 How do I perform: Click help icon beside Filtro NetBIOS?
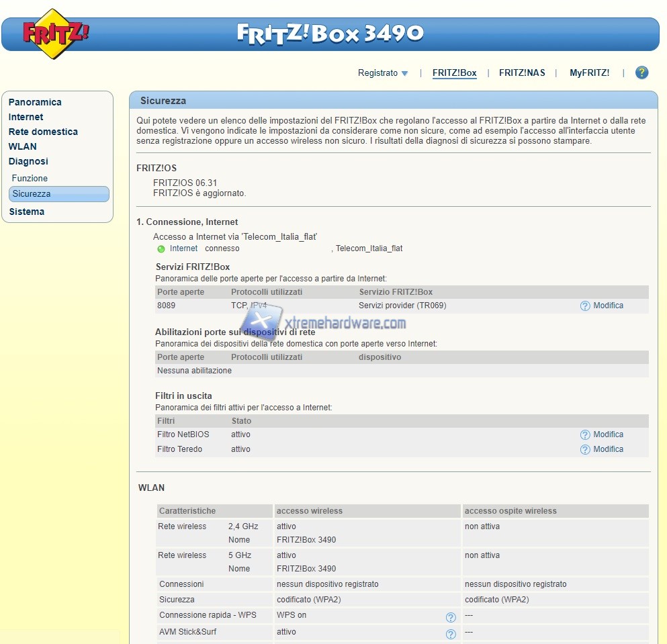point(585,434)
